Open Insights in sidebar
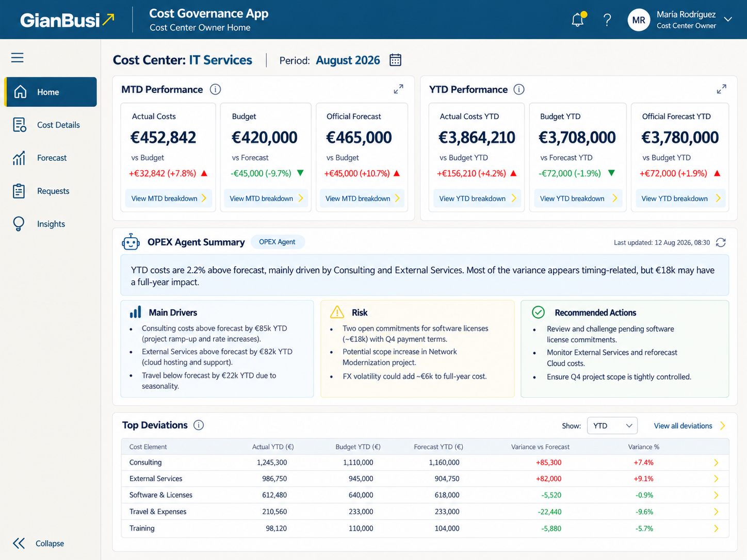747x560 pixels. tap(51, 224)
